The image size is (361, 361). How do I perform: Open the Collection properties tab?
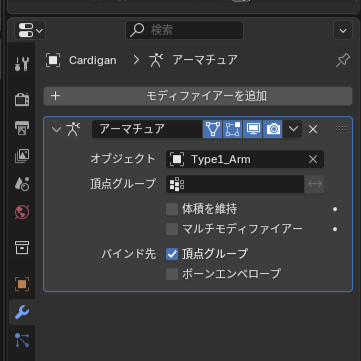22,248
